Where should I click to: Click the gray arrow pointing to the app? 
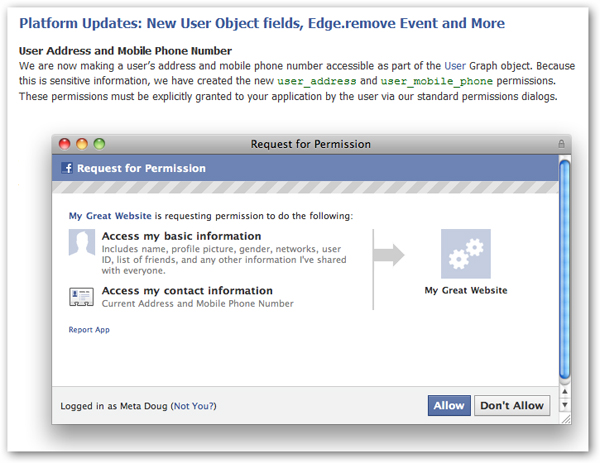(389, 255)
